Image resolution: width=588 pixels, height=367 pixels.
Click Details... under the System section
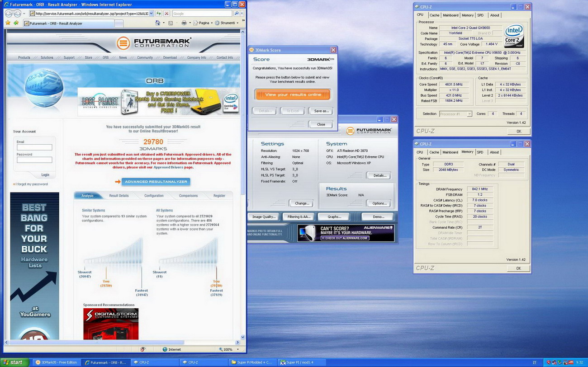coord(379,175)
